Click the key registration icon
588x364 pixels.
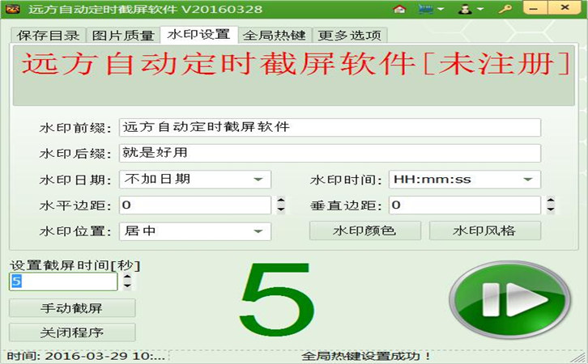pos(505,9)
